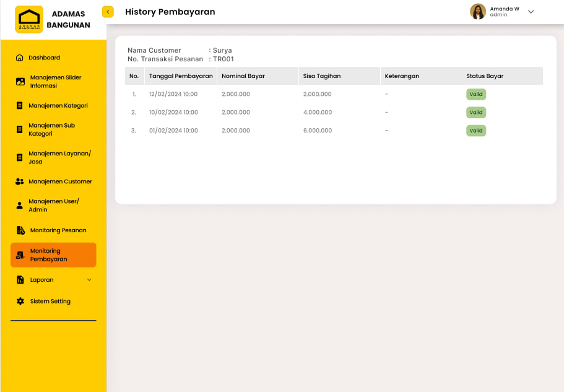Click the Manajemen Sub Kategori icon
The height and width of the screenshot is (392, 564).
point(19,129)
